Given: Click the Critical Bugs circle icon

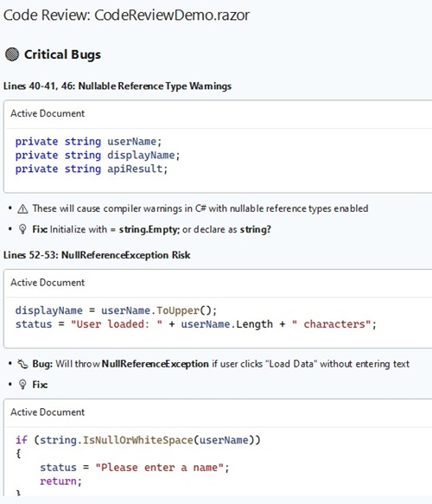Looking at the screenshot, I should click(12, 54).
